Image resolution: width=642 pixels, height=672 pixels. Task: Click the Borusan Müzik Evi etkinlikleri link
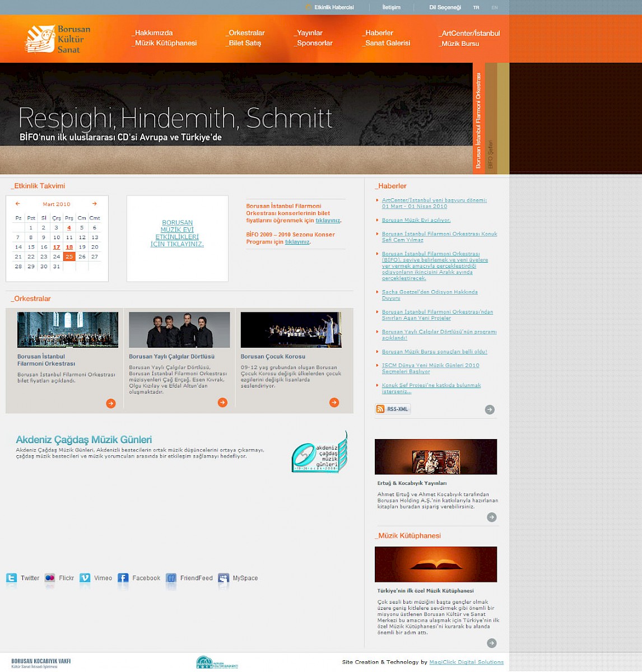point(177,234)
